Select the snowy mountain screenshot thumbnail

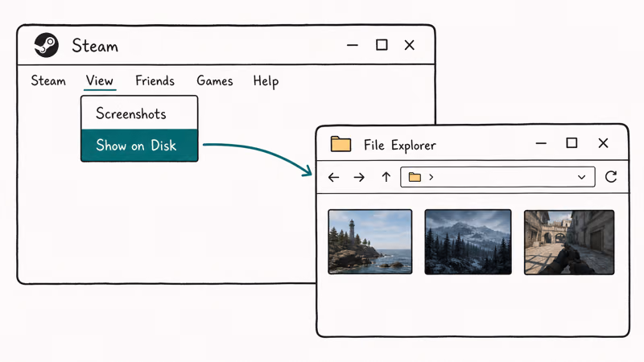(469, 242)
